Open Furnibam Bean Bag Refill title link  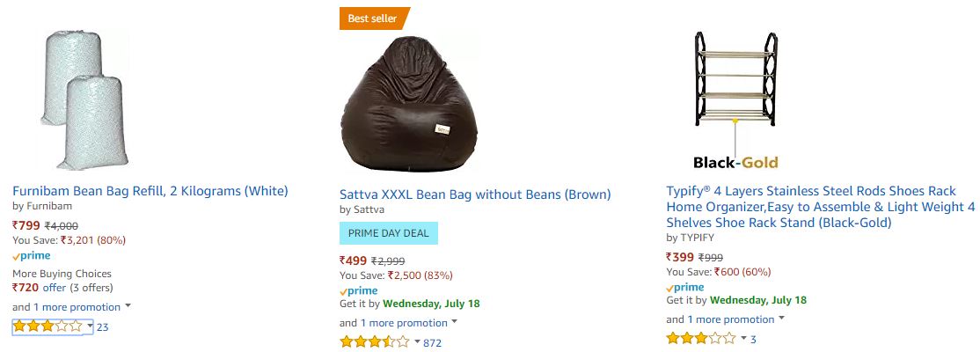pos(150,191)
